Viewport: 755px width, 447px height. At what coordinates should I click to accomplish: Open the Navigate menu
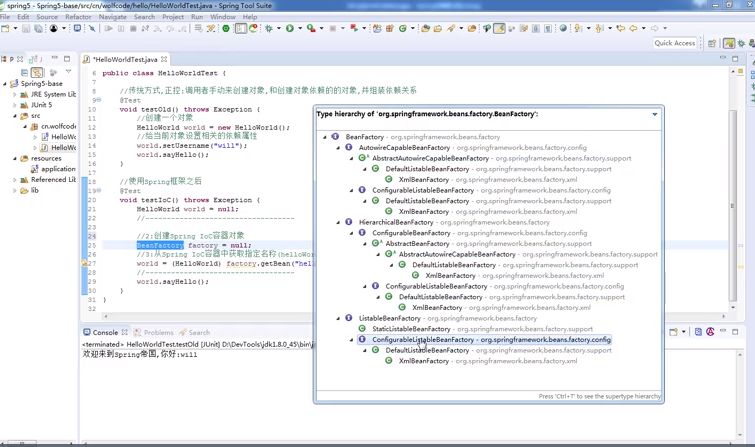pyautogui.click(x=113, y=17)
